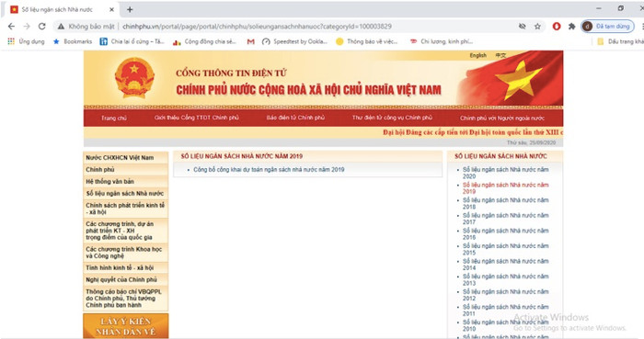The width and height of the screenshot is (644, 339).
Task: Open Chính sách phát triển kinh tế - xã hội
Action: pyautogui.click(x=126, y=209)
